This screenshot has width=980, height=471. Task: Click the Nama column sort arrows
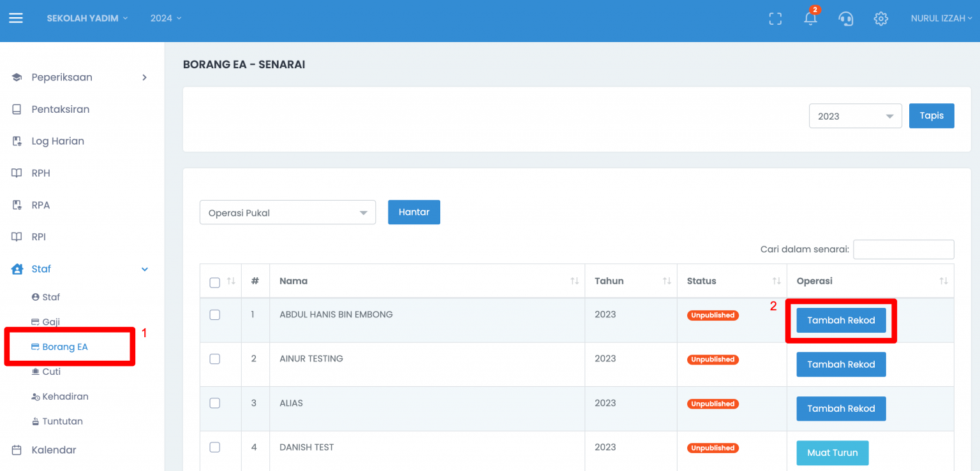tap(574, 281)
